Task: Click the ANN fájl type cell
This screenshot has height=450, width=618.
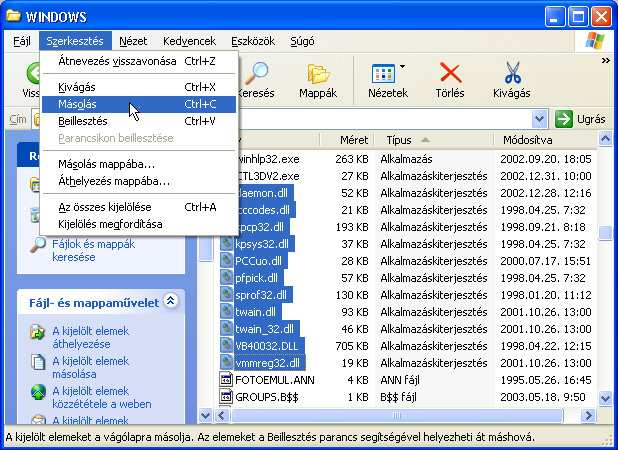Action: (x=400, y=380)
